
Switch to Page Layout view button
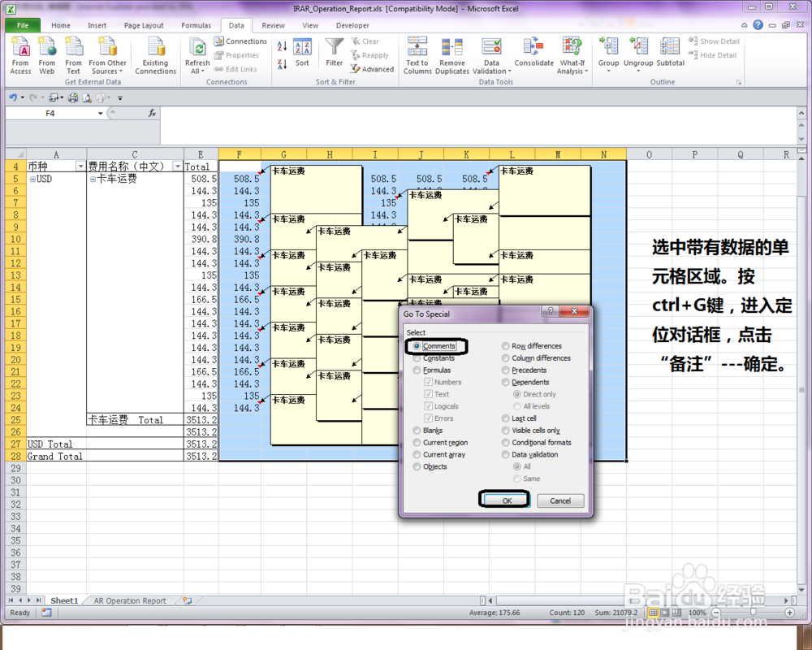[664, 613]
